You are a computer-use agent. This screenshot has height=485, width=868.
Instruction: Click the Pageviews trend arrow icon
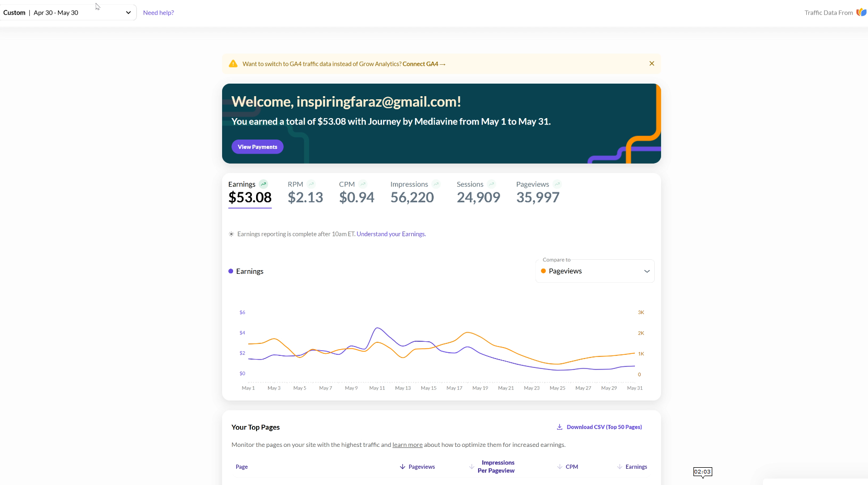pyautogui.click(x=558, y=184)
